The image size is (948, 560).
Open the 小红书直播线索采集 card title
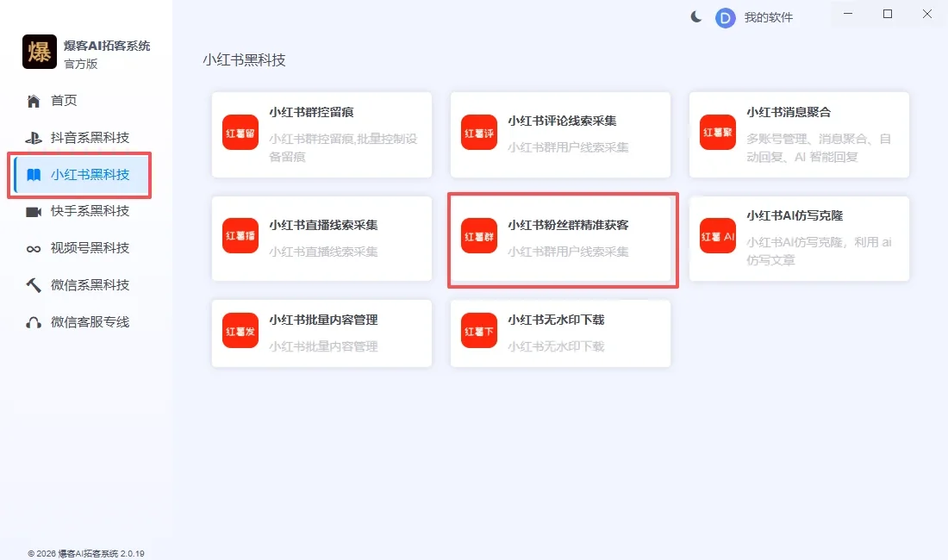click(323, 226)
